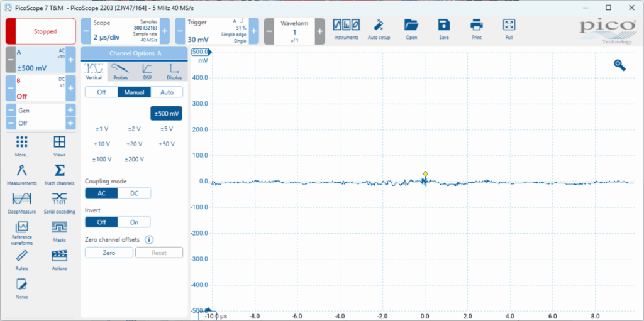Screen dimensions: 644x321
Task: Set Invert to On
Action: pos(135,222)
